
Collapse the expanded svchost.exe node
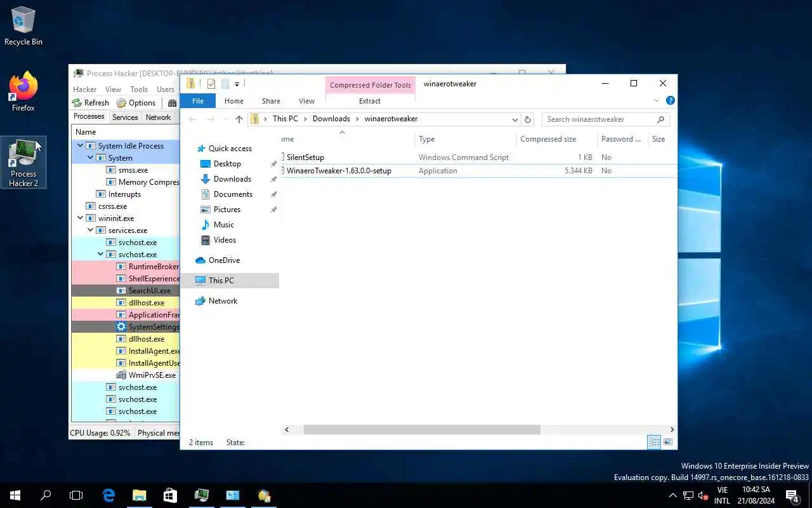(101, 255)
